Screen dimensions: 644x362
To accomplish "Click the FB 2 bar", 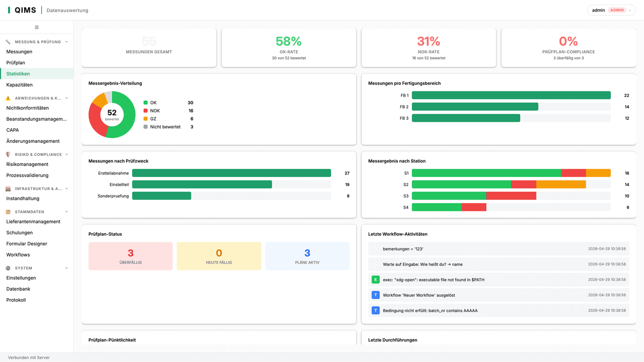I will 475,107.
